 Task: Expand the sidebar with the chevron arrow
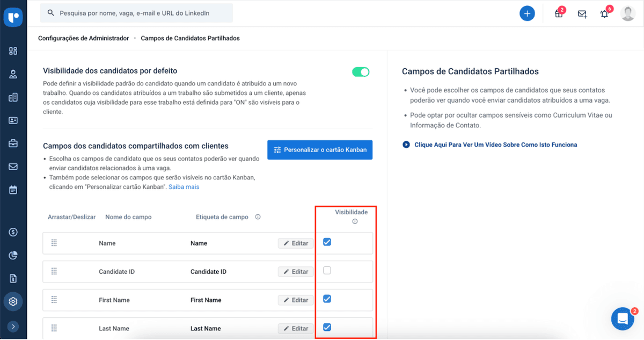13,326
